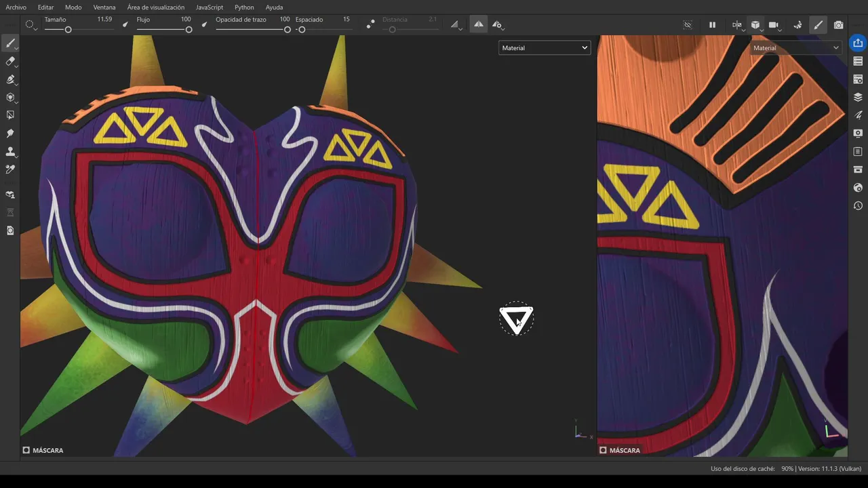Click the Opacidad de trazo slider handle
Screen dimensions: 868x488
point(288,30)
